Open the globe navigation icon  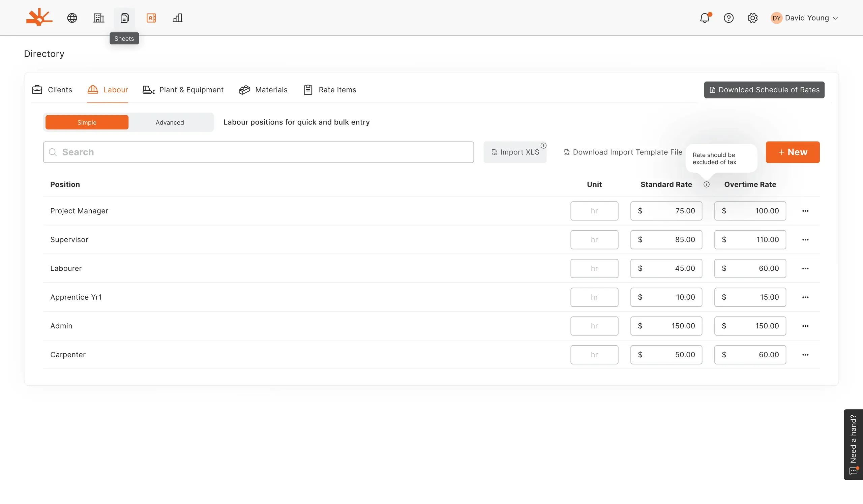pyautogui.click(x=72, y=18)
